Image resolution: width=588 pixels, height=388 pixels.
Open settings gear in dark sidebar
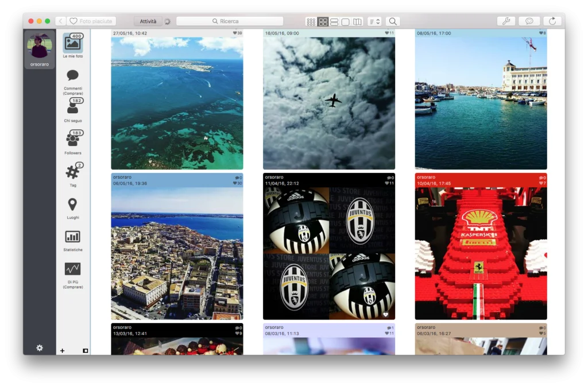tap(40, 348)
